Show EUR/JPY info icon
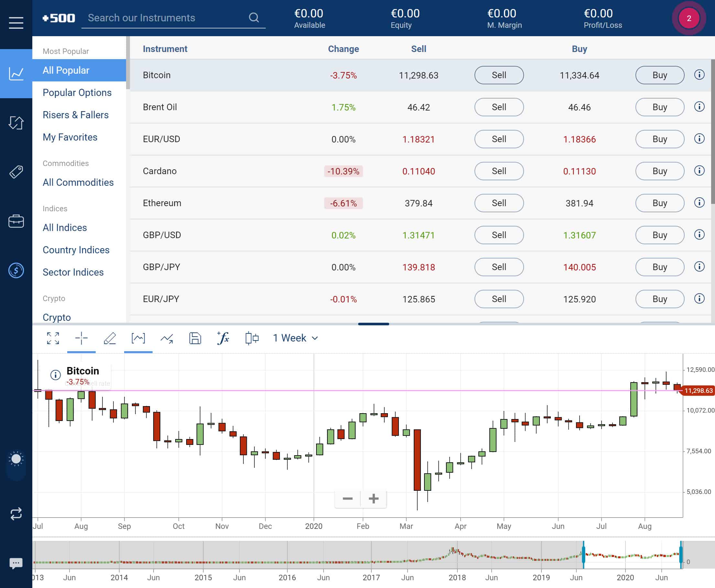Image resolution: width=715 pixels, height=588 pixels. pyautogui.click(x=699, y=299)
